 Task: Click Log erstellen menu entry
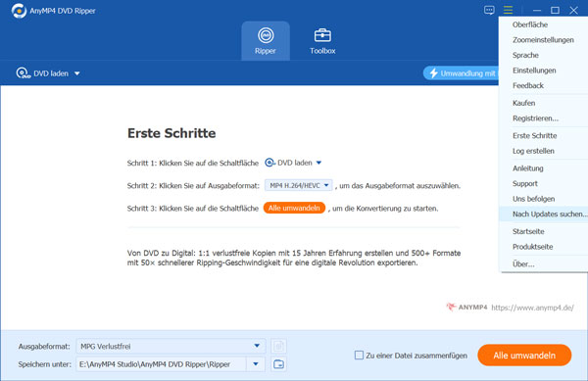[x=533, y=151]
